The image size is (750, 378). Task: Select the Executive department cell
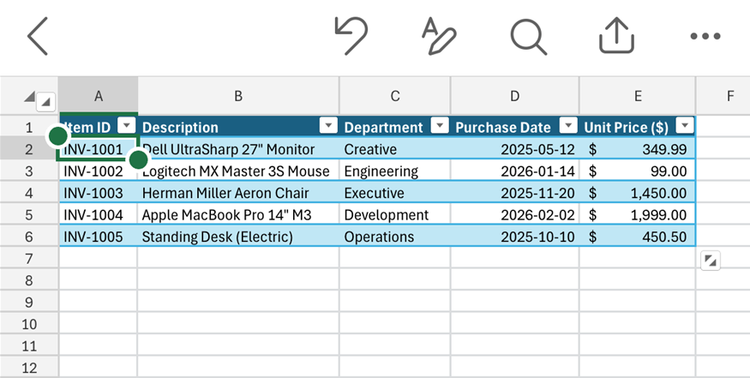point(395,193)
